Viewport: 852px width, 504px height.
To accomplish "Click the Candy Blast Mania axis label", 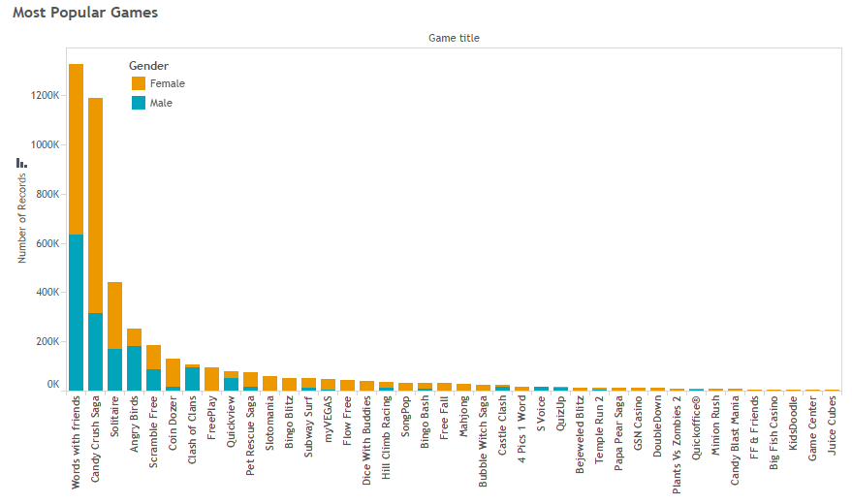I will pyautogui.click(x=735, y=440).
